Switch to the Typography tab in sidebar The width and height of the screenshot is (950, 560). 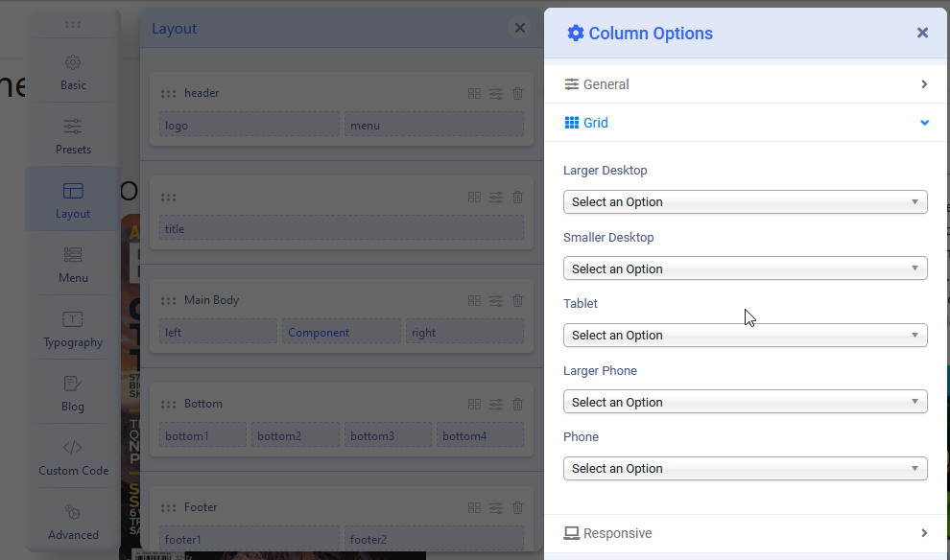point(73,329)
